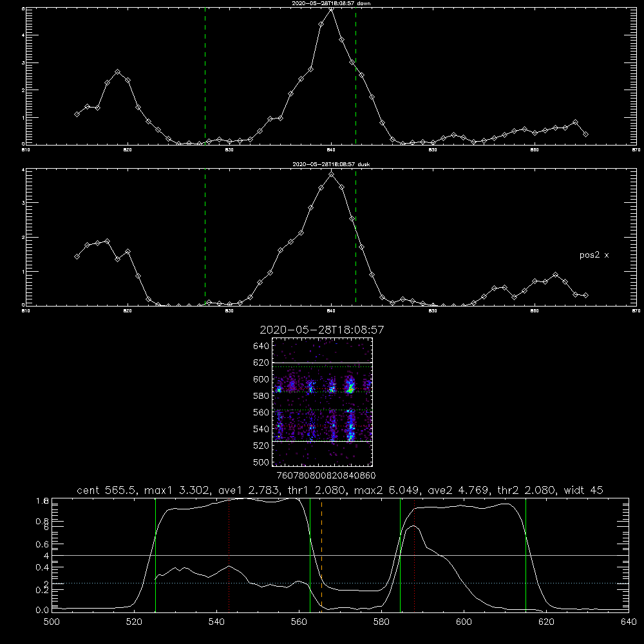
Task: Select the "thr2 2.080" value in stats line
Action: pos(527,490)
